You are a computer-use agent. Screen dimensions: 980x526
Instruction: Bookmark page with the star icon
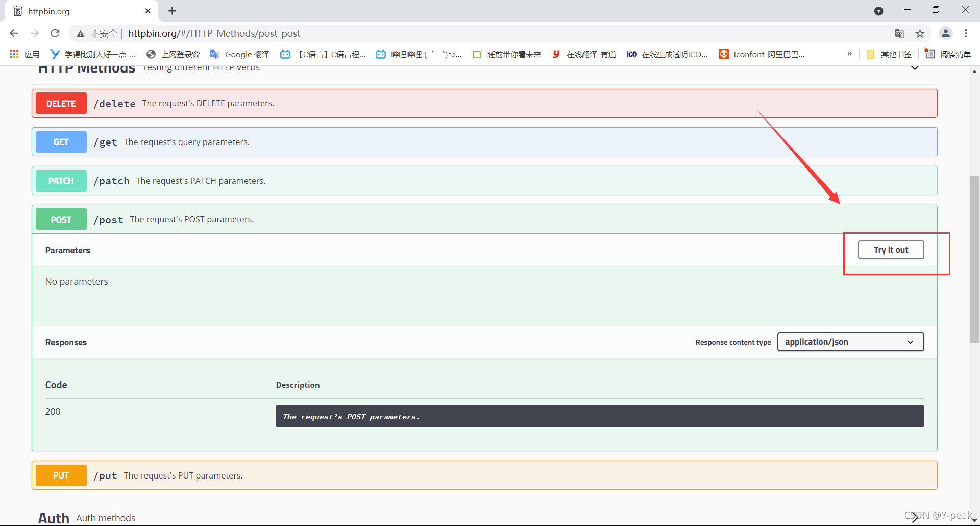920,34
